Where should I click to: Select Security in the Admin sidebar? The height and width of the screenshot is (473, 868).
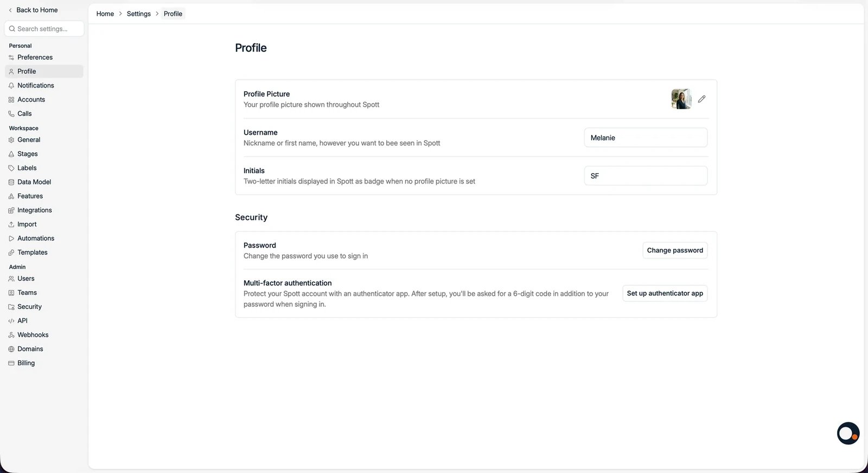click(44, 307)
